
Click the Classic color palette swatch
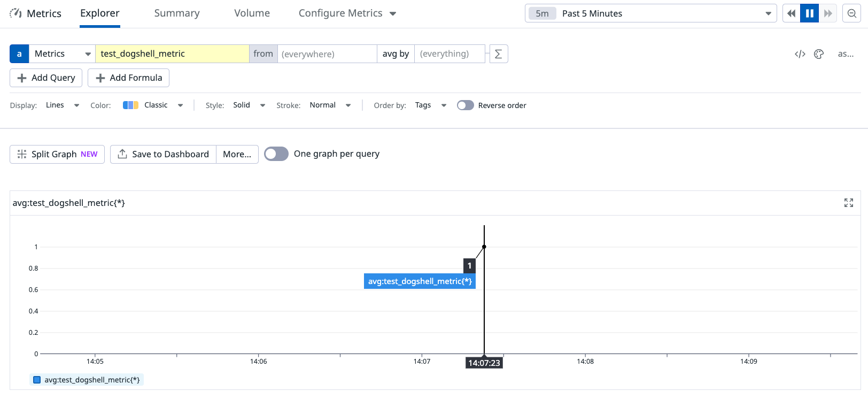[130, 105]
